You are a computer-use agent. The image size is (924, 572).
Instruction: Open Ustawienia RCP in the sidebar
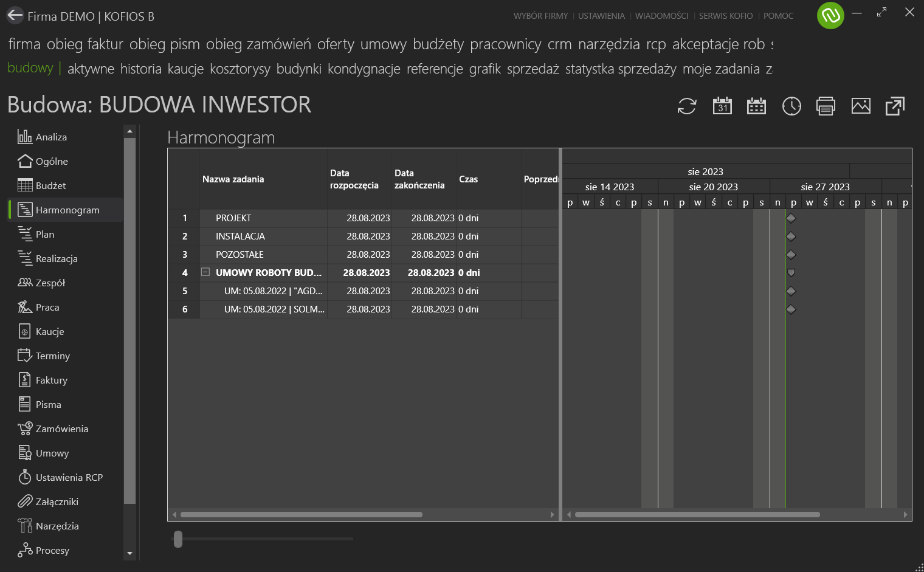click(65, 477)
